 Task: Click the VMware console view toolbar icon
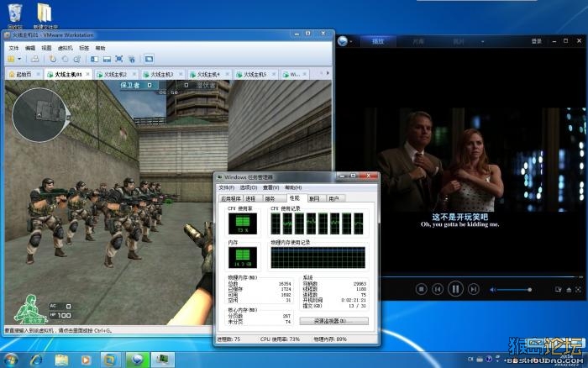click(x=149, y=59)
